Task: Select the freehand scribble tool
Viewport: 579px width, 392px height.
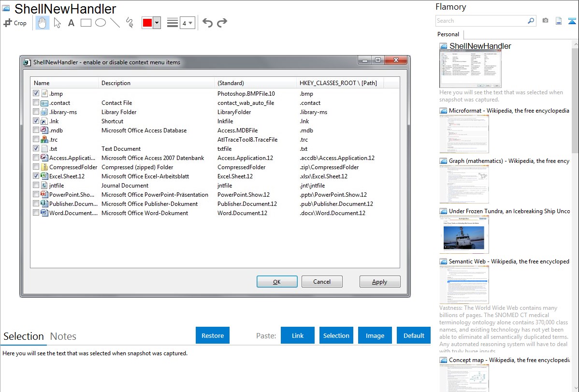Action: pos(130,23)
